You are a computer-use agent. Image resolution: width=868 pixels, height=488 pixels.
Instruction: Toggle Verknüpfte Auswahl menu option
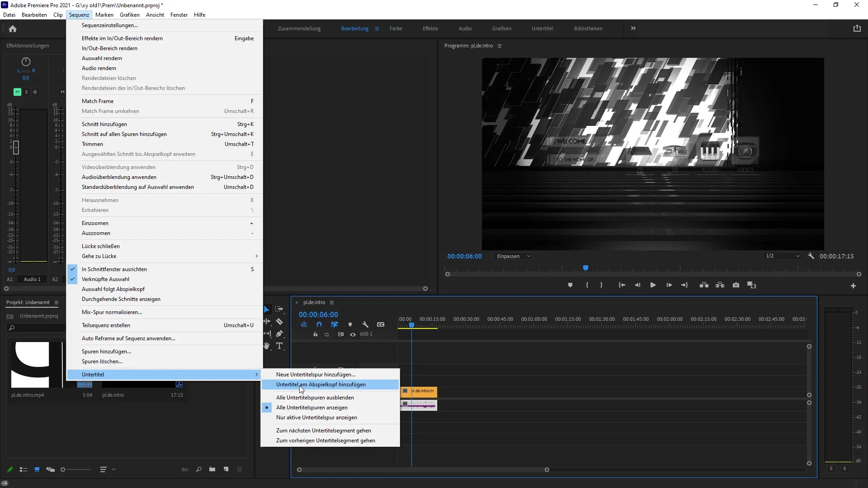[x=165, y=279]
